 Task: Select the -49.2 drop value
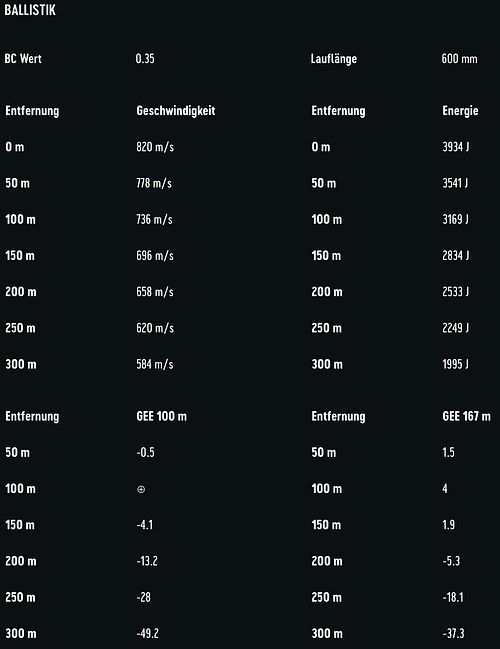pos(148,633)
